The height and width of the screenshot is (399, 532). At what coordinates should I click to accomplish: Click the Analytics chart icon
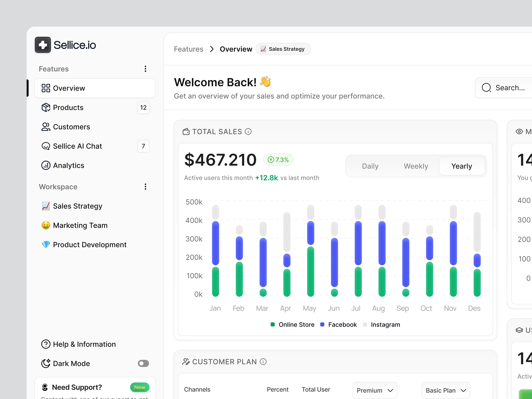pyautogui.click(x=46, y=165)
